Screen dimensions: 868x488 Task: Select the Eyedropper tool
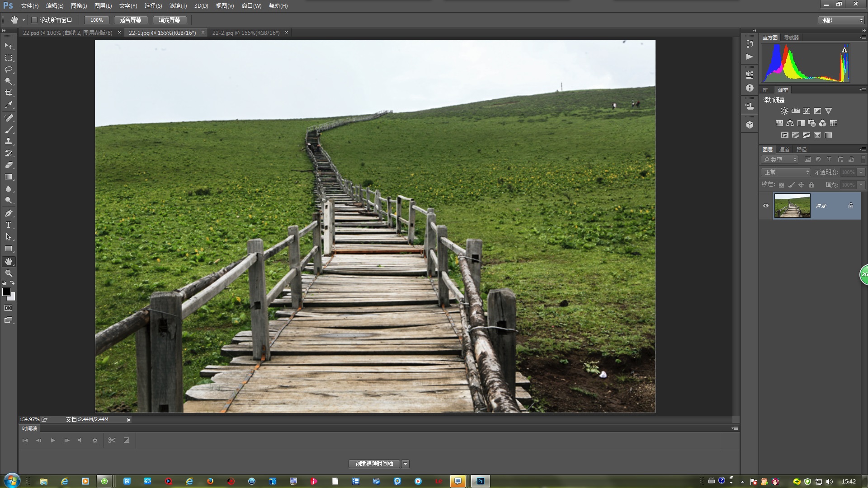tap(9, 105)
